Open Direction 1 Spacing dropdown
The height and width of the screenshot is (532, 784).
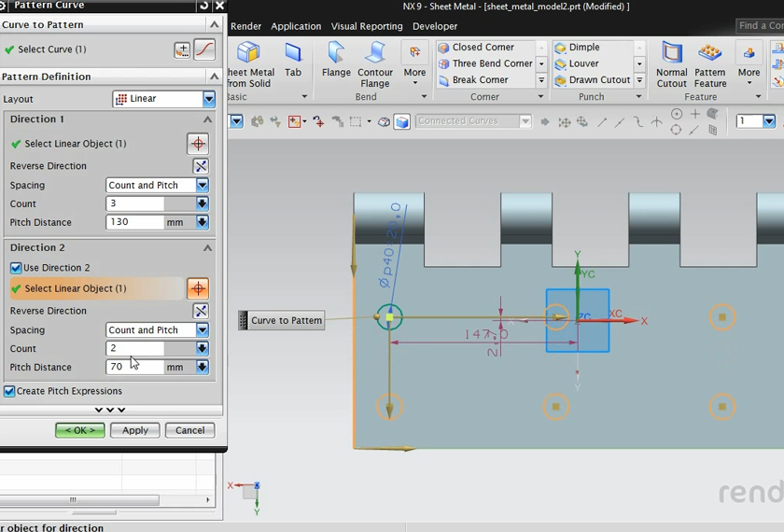[x=202, y=186]
